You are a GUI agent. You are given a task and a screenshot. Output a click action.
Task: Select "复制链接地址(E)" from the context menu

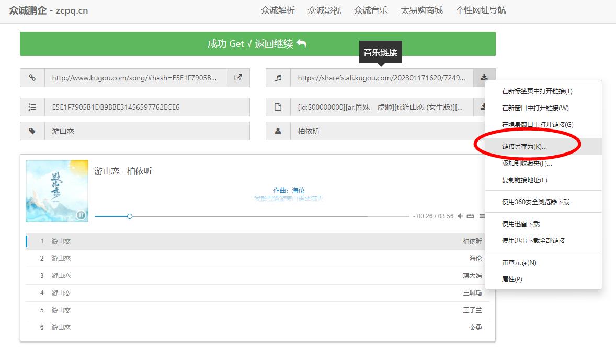(524, 180)
